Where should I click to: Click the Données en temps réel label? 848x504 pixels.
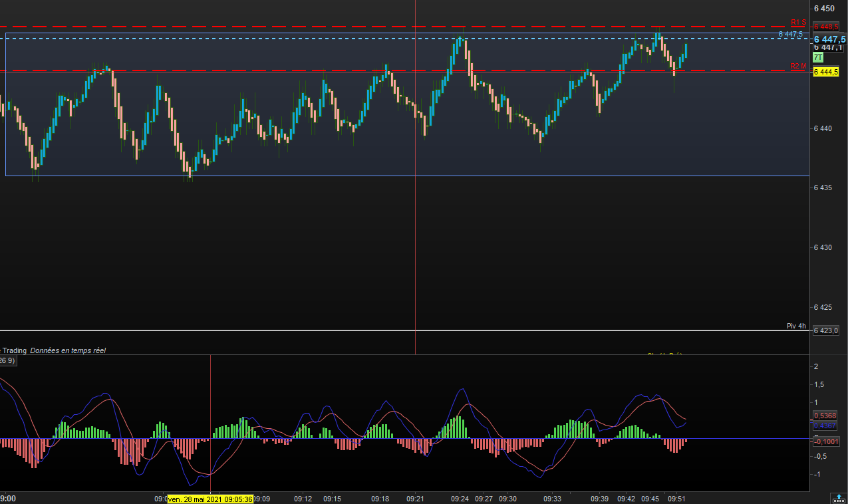point(68,350)
